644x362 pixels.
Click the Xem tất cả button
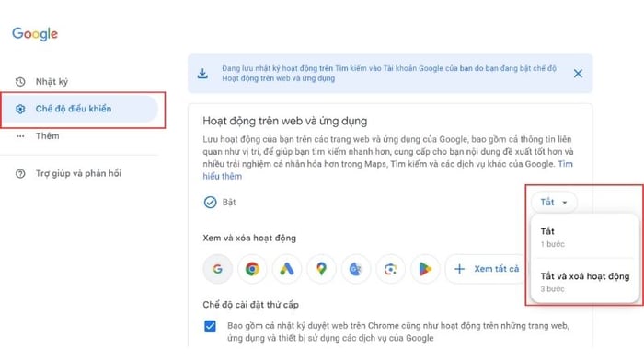coord(487,269)
